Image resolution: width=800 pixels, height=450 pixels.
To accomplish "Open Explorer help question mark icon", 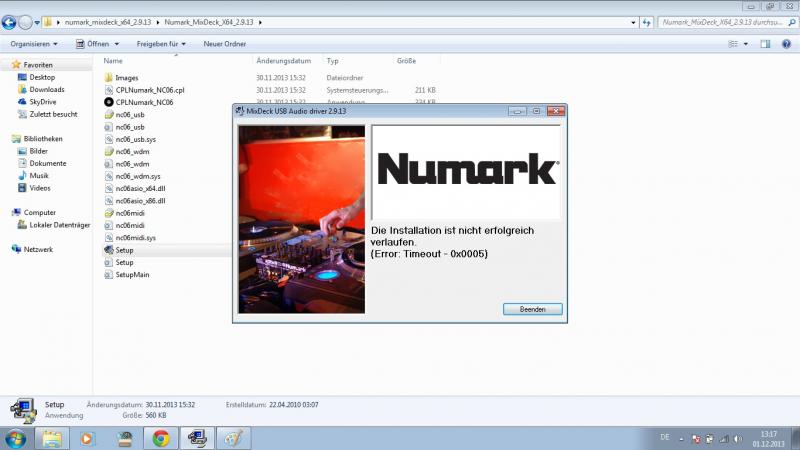I will click(786, 44).
